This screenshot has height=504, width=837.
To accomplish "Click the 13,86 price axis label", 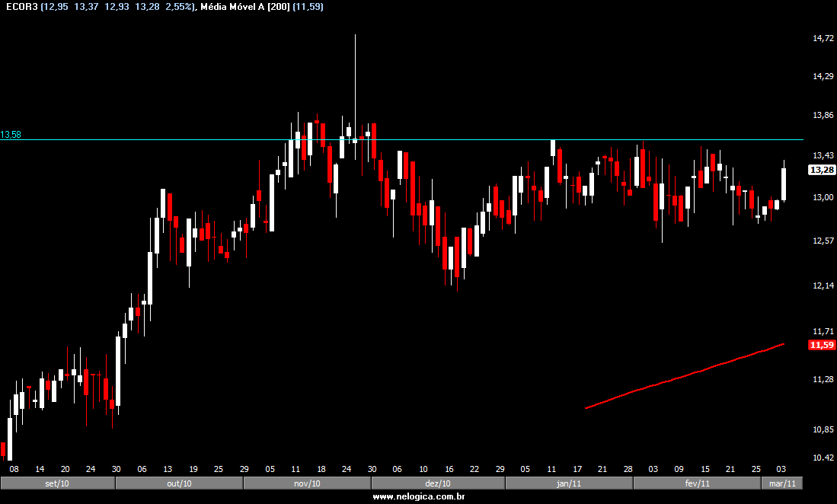I will click(x=823, y=115).
